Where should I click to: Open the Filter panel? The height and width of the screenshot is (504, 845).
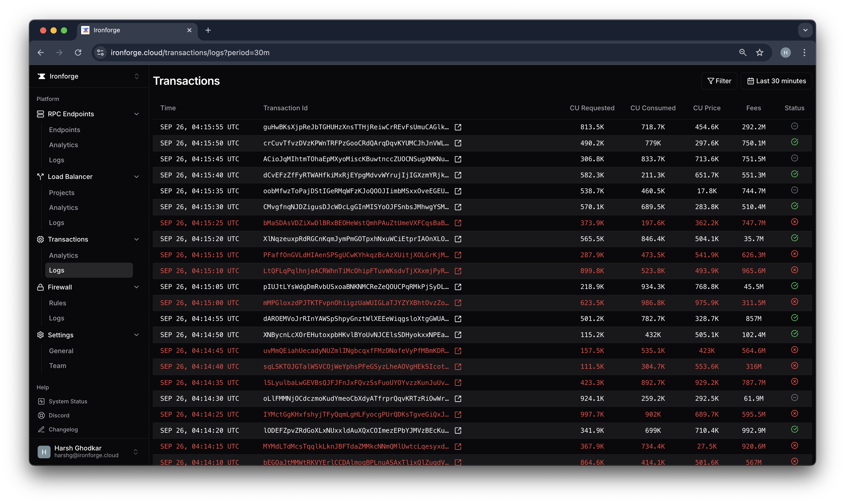tap(719, 81)
